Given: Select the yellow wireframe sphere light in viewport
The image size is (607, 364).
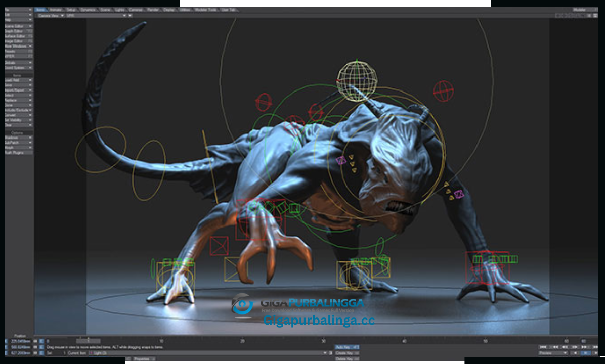Looking at the screenshot, I should 357,81.
